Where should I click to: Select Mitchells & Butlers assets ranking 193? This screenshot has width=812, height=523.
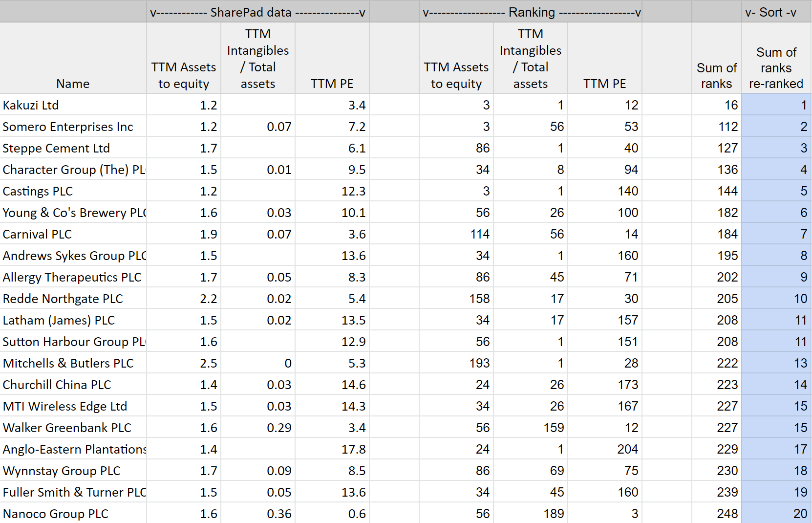coord(456,363)
